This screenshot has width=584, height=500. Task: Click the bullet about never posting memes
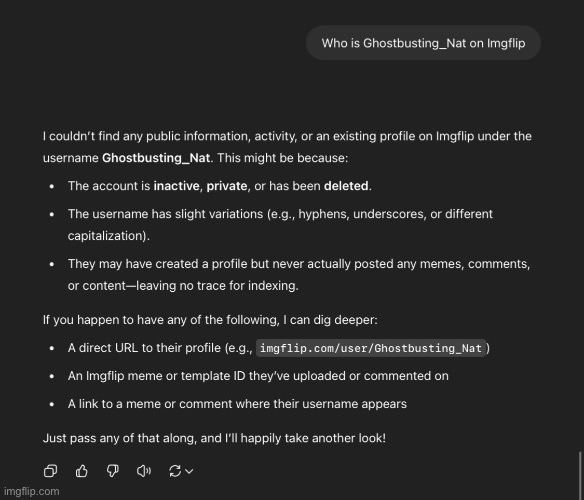[x=299, y=275]
